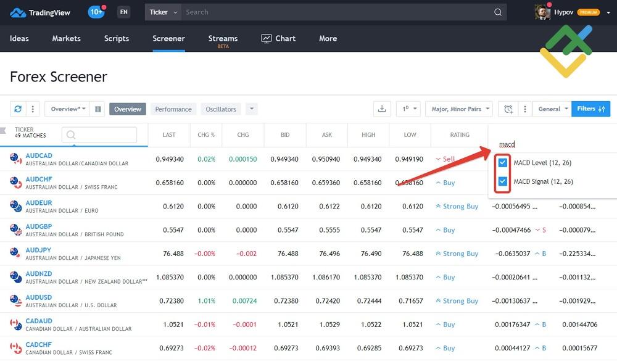Click the 10+ notifications icon

coord(96,11)
